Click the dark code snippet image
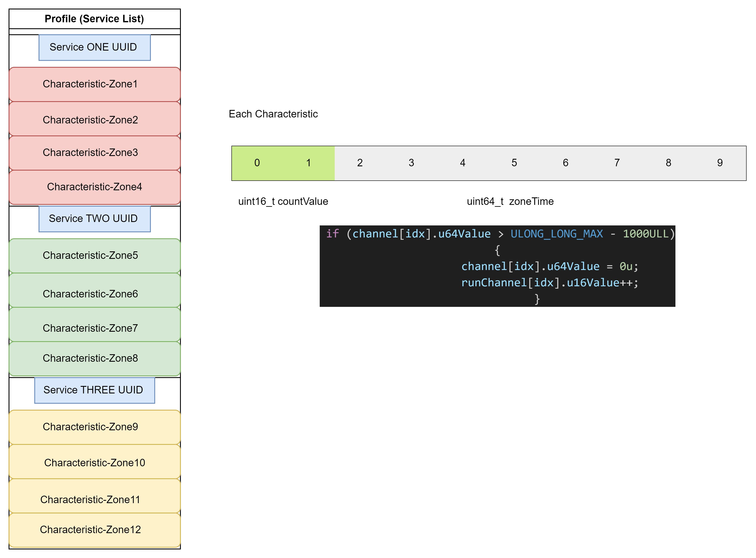756x558 pixels. tap(497, 266)
